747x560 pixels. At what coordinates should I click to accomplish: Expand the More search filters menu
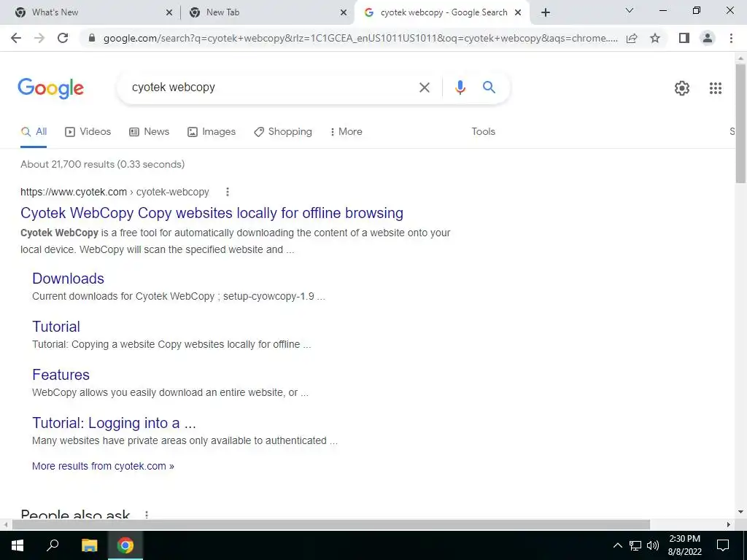tap(347, 131)
